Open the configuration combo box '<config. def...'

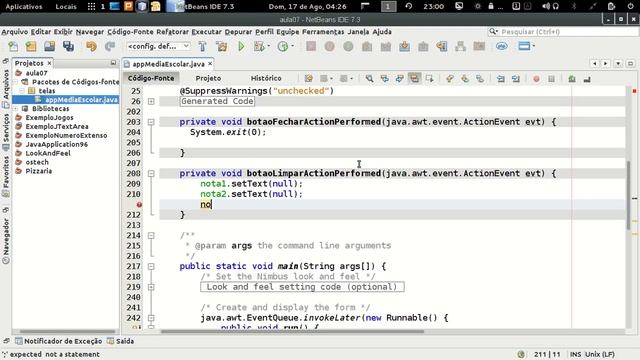click(158, 47)
